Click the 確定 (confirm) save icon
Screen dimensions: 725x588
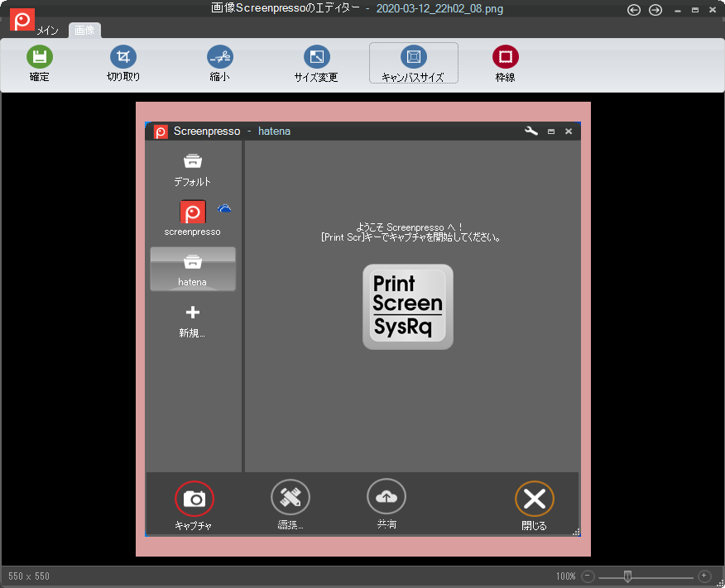click(39, 57)
